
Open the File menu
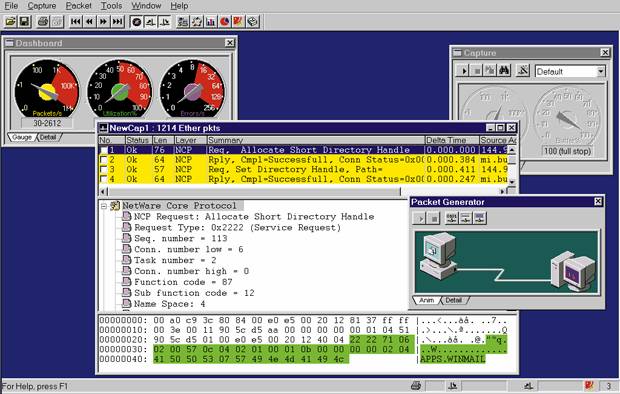11,6
